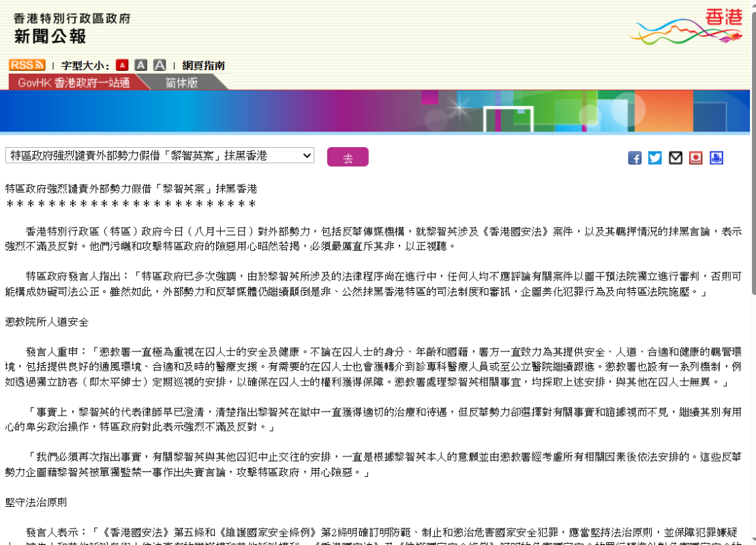
Task: Click the colorful banner image below the tabs
Action: tap(375, 111)
